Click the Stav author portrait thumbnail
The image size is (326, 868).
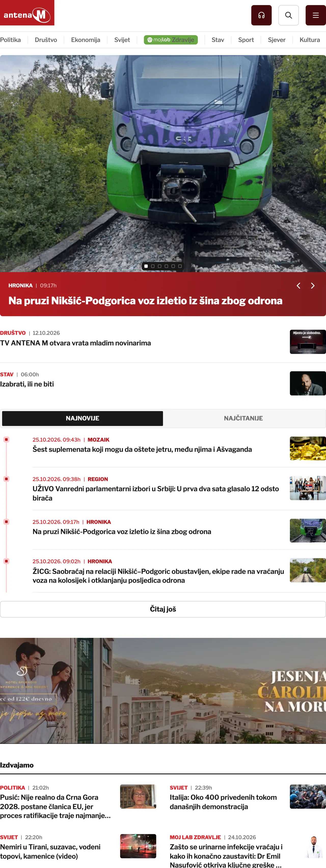tap(308, 384)
